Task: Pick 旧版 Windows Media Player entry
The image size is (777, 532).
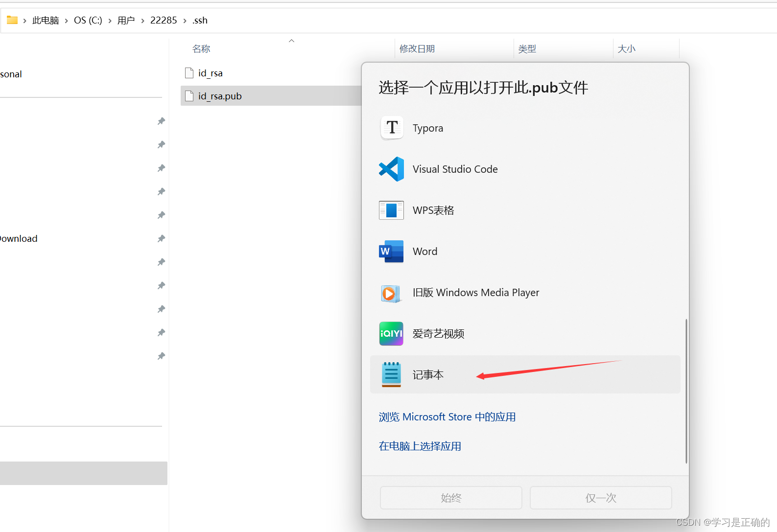Action: [525, 292]
